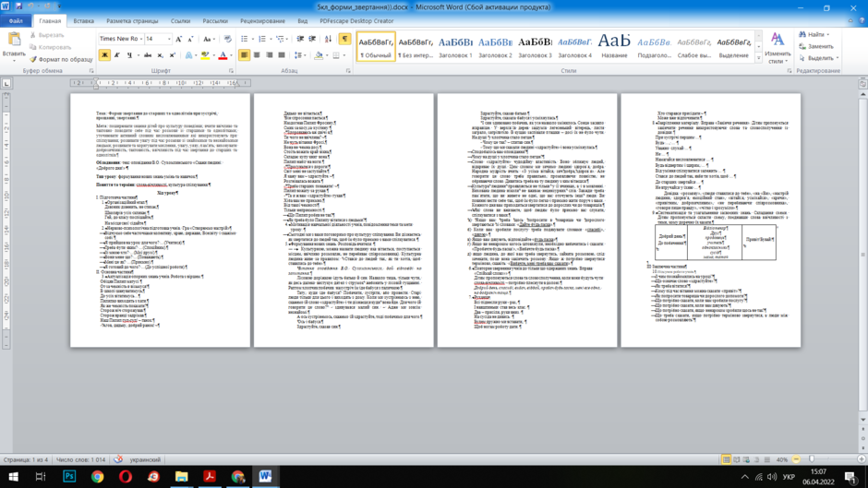Increase font size with grow icon
Image resolution: width=868 pixels, height=488 pixels.
pos(178,39)
